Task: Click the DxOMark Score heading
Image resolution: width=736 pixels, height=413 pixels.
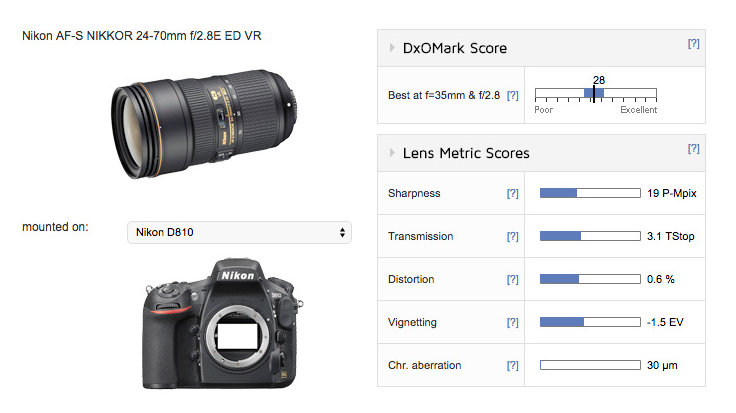Action: pos(455,48)
